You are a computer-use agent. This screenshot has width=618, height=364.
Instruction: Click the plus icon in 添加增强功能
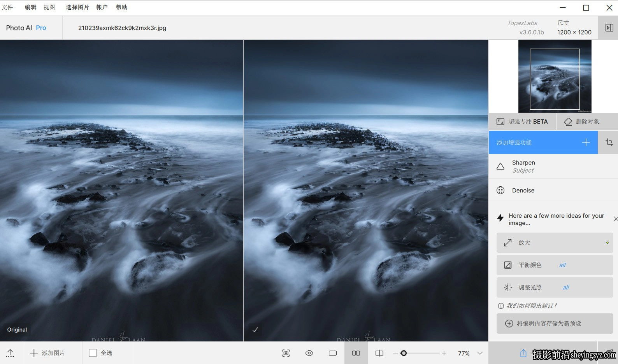[586, 142]
